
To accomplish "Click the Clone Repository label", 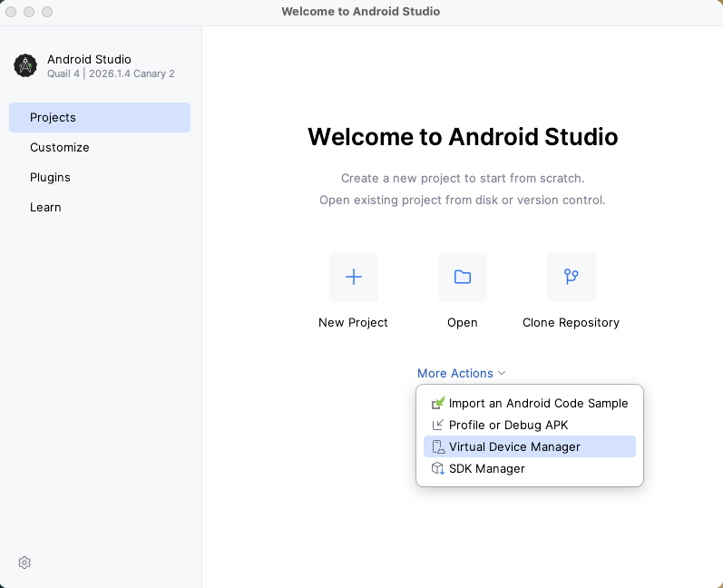I will coord(571,323).
